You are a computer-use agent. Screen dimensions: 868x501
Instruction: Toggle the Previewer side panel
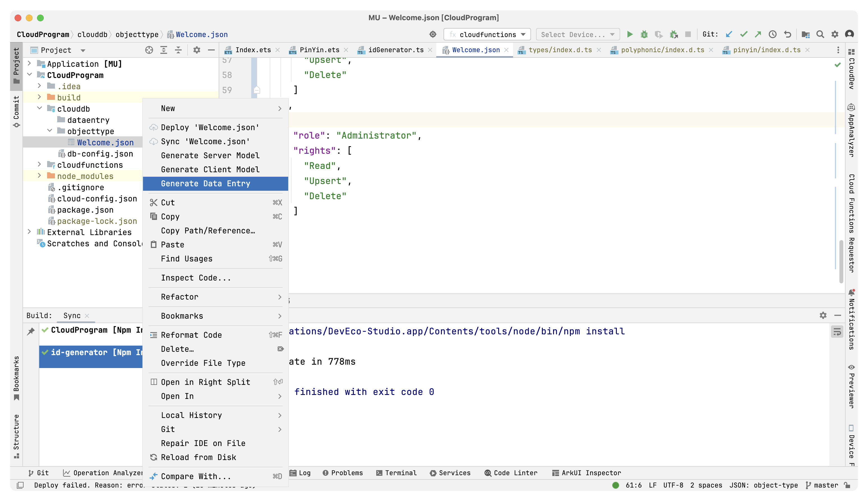851,387
